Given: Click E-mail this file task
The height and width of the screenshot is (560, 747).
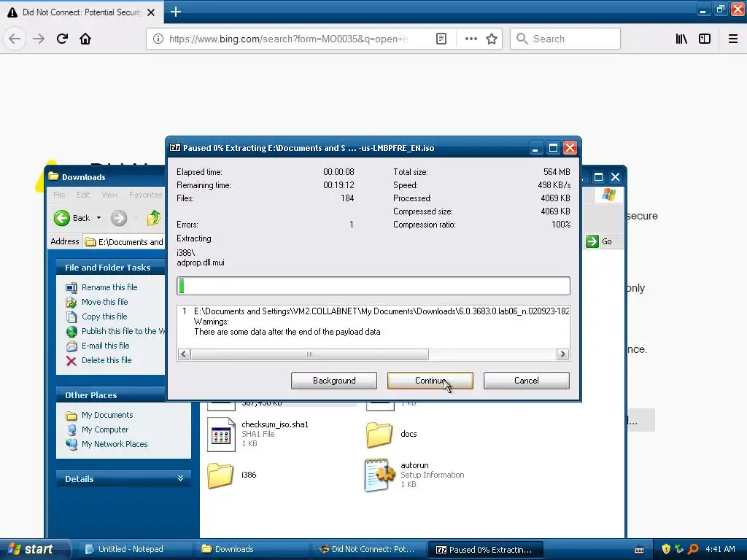Looking at the screenshot, I should point(105,346).
